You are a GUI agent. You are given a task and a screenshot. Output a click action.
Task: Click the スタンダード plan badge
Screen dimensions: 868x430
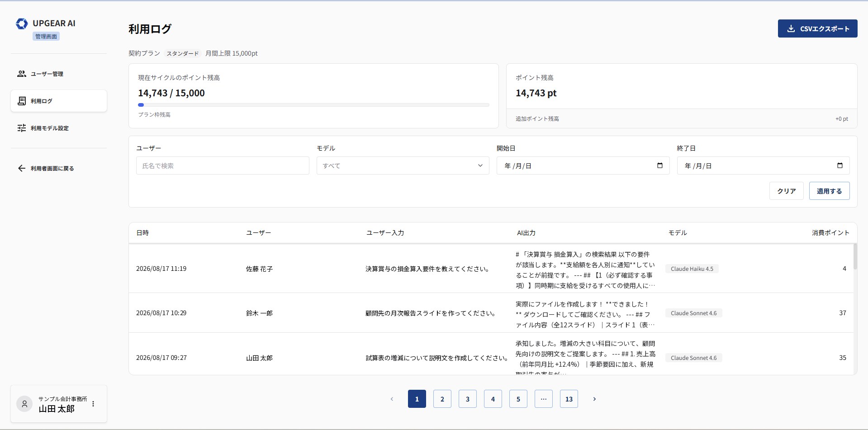coord(182,53)
